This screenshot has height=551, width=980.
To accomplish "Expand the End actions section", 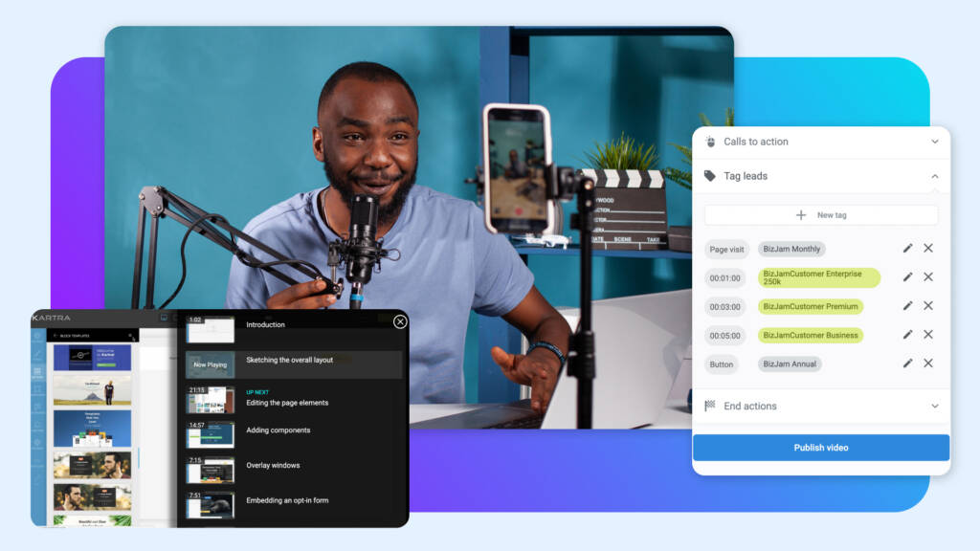I will (x=934, y=406).
